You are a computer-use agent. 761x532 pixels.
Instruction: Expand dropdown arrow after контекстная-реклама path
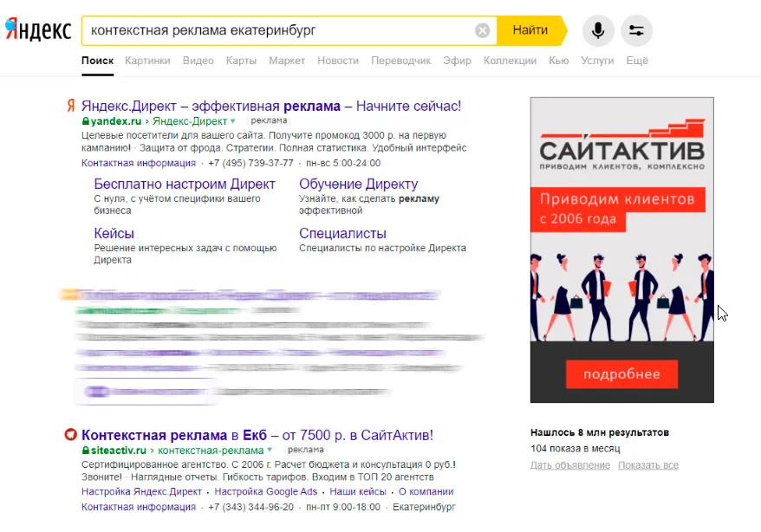pos(270,450)
